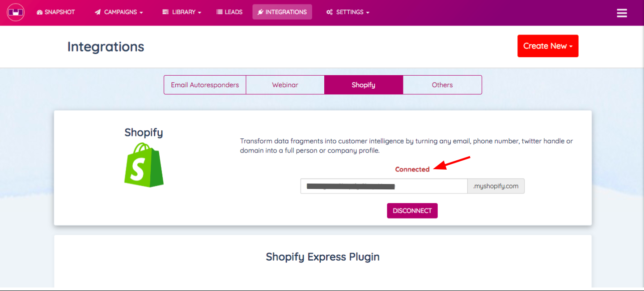Open the Settings dropdown
Viewport: 644px width, 291px height.
click(348, 12)
